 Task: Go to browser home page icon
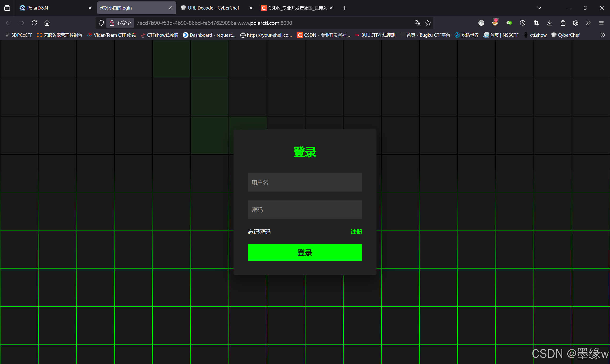pos(47,23)
